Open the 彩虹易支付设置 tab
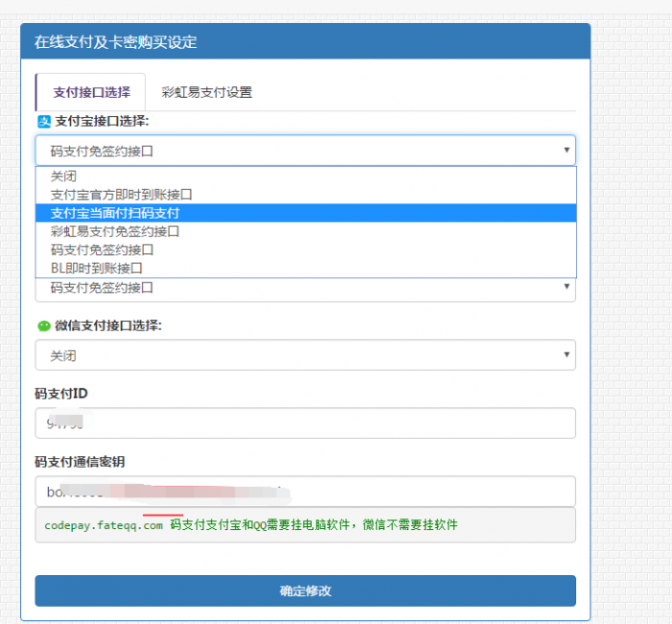Screen dimensions: 672x624 206,92
